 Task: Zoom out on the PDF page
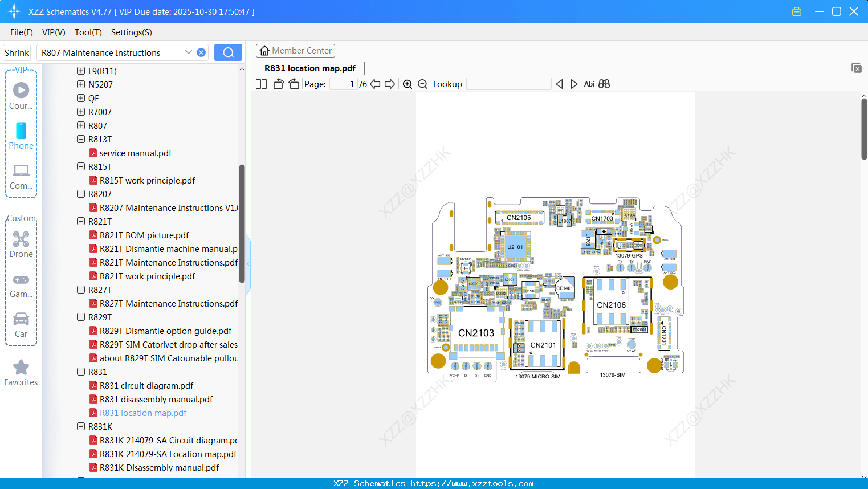[422, 84]
